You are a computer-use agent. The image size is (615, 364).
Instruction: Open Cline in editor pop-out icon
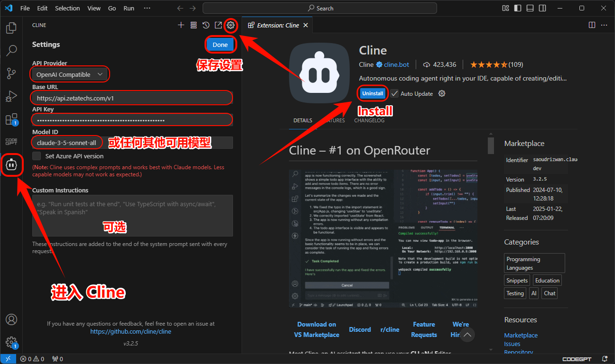point(218,25)
